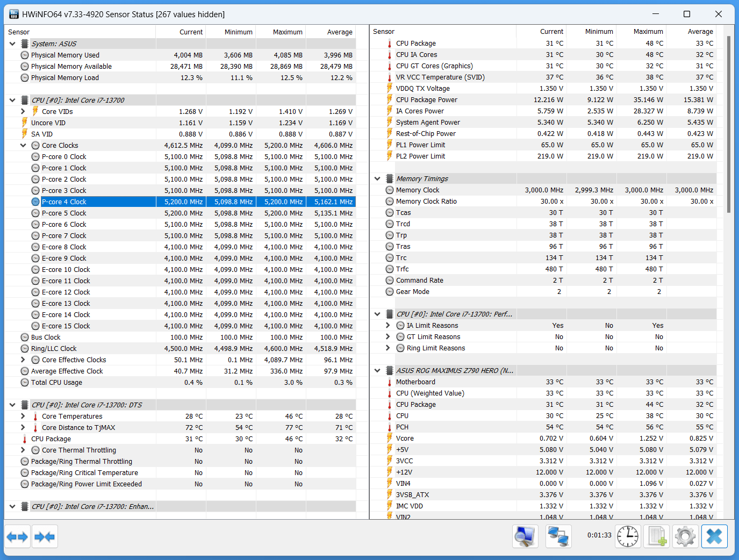This screenshot has height=560, width=739.
Task: Select the P-core 0 Clock row
Action: coord(180,156)
